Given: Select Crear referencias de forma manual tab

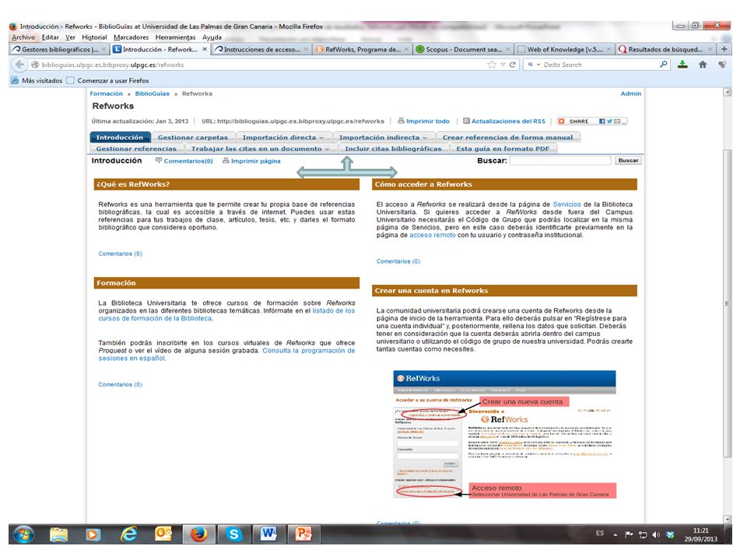Looking at the screenshot, I should tap(508, 137).
